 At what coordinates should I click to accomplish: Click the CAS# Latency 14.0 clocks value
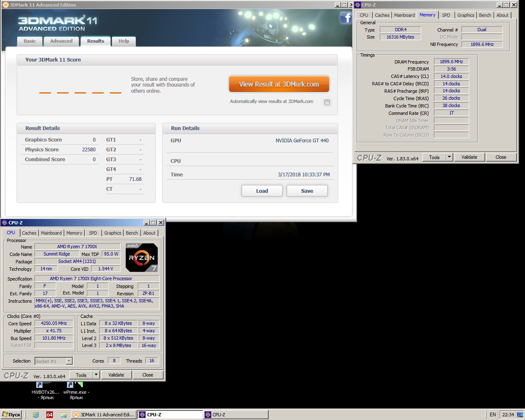451,76
